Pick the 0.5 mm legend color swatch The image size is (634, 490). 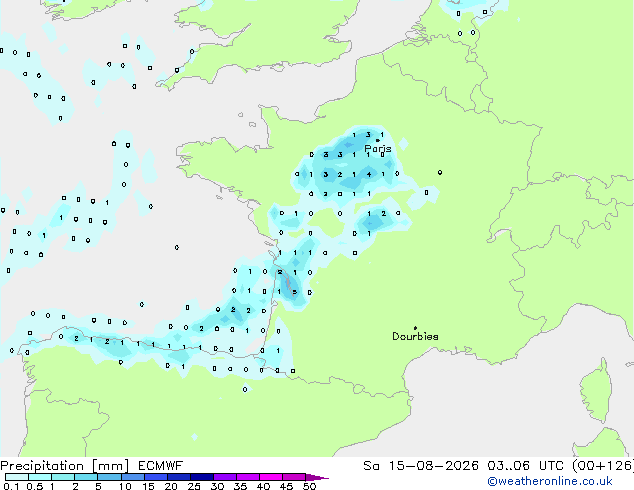point(40,477)
